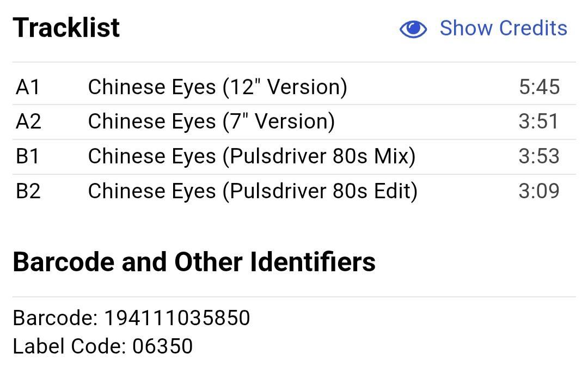This screenshot has height=378, width=588.
Task: Click the barcode number 194111035850
Action: click(177, 318)
